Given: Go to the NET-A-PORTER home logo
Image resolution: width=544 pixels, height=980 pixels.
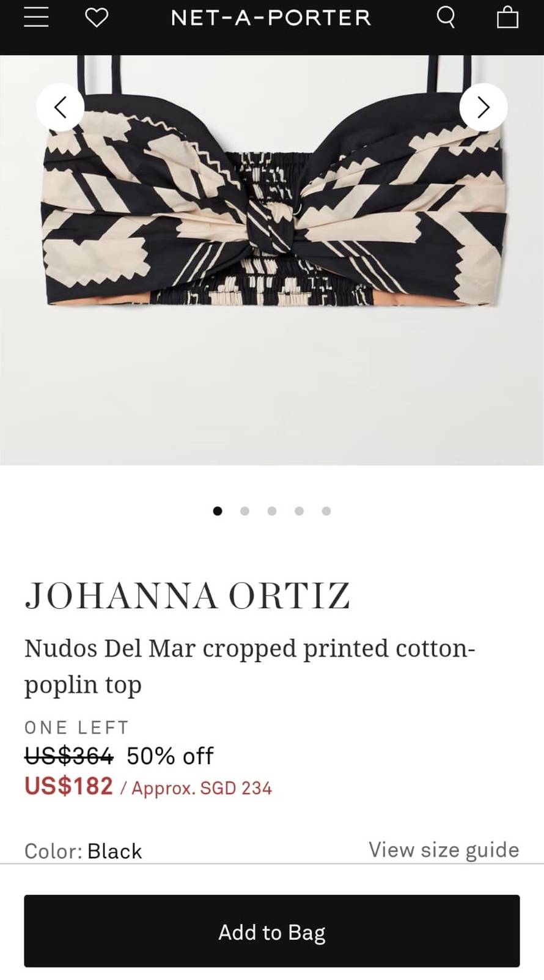Looking at the screenshot, I should tap(271, 18).
